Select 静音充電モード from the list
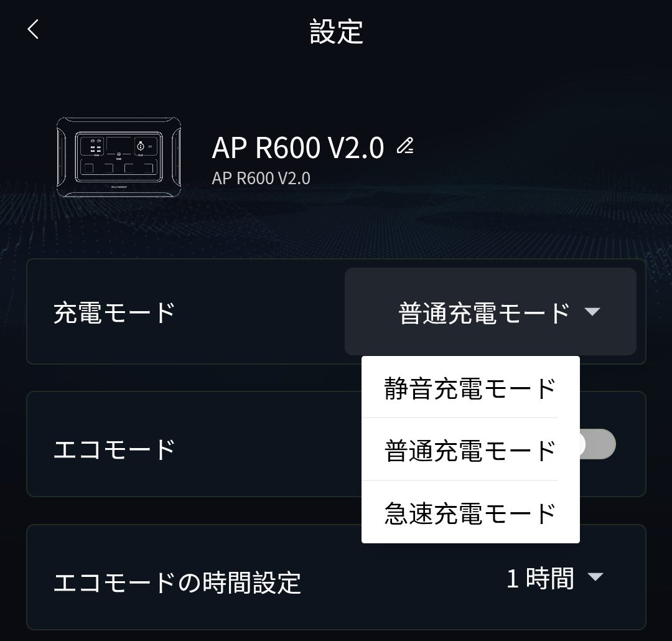This screenshot has height=641, width=672. point(470,388)
